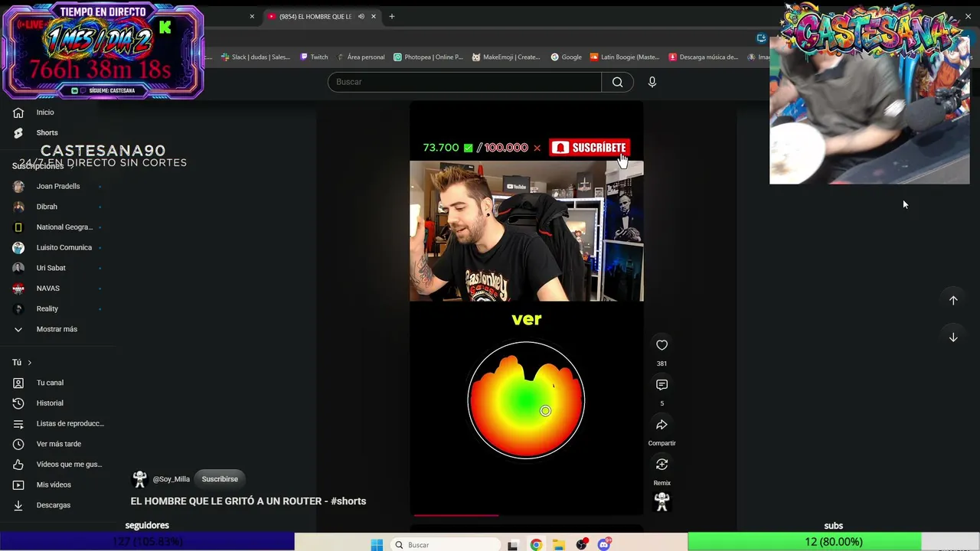The width and height of the screenshot is (980, 551).
Task: Open the Ver más tarde clock icon
Action: coord(18,444)
